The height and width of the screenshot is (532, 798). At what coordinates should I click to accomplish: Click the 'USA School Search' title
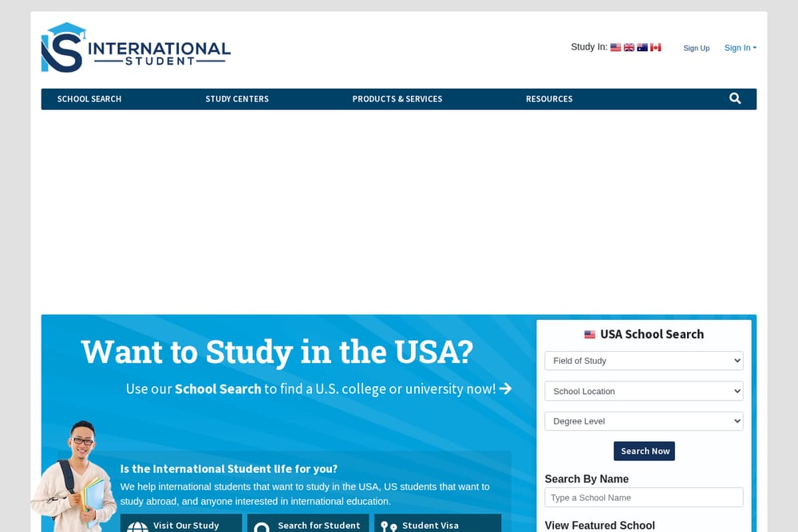point(652,334)
